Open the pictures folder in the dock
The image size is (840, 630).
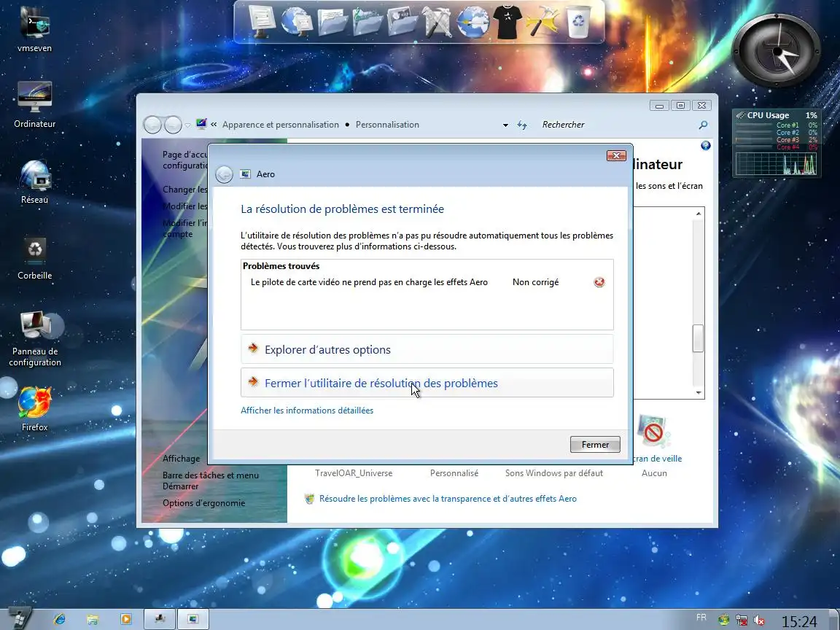click(402, 22)
